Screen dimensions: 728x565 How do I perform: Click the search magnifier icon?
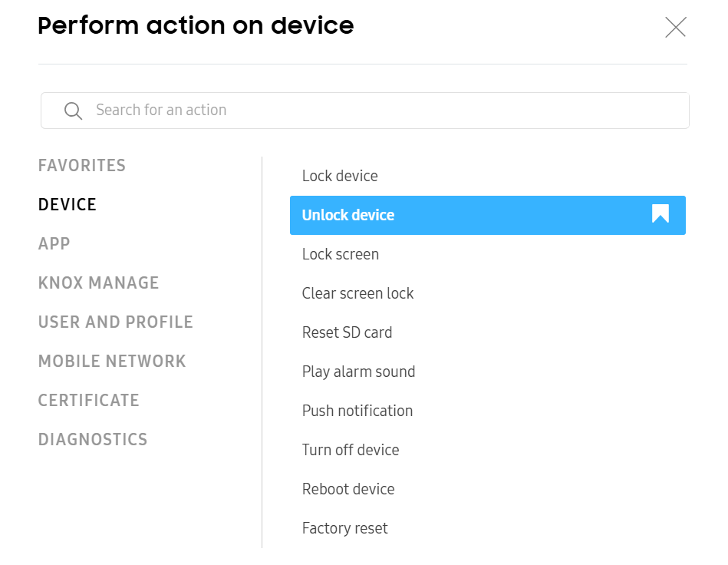pos(73,111)
